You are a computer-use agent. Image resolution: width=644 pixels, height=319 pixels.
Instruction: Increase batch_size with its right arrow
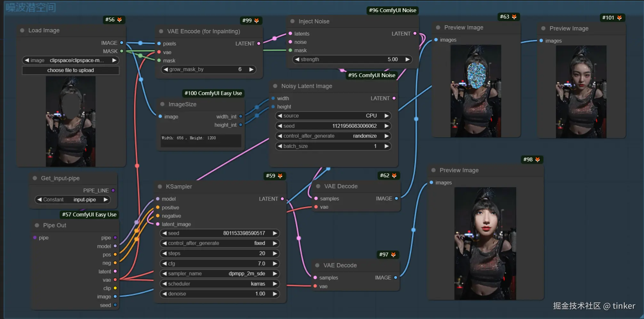click(x=387, y=146)
